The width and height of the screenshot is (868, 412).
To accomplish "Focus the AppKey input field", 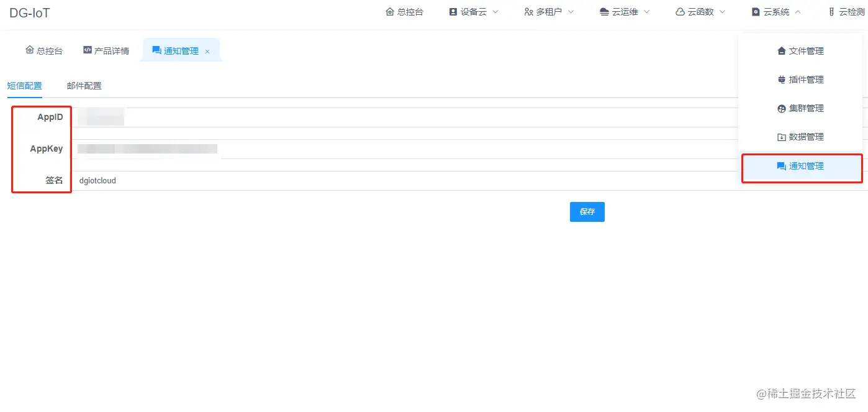I will tap(469, 149).
